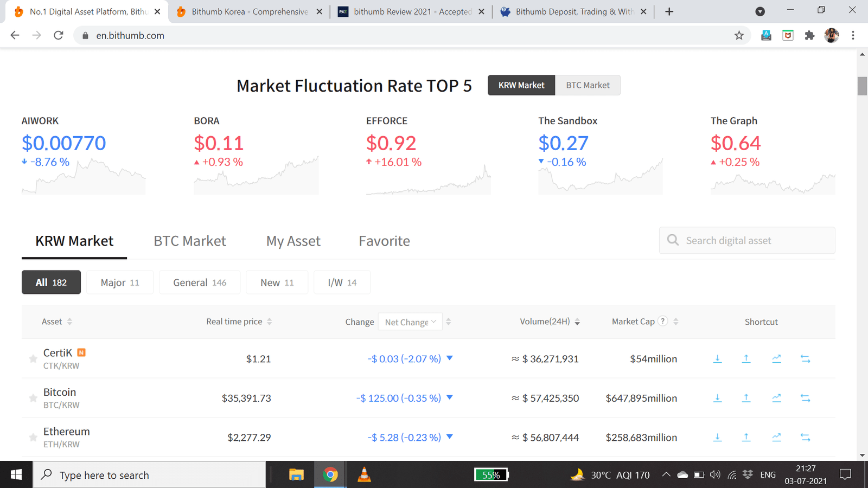Bookmark this page with the star icon
The height and width of the screenshot is (488, 868).
pos(739,35)
